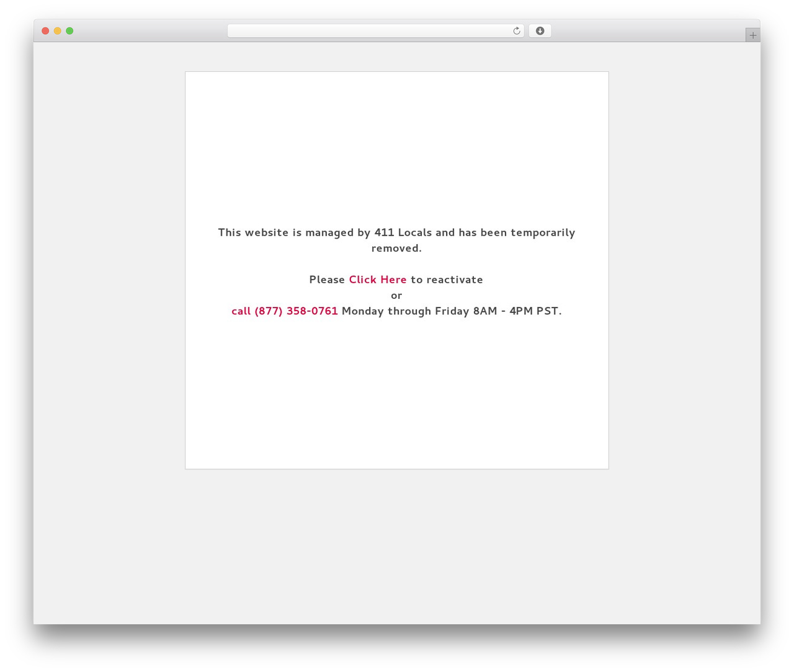Click the word 'temporarily' in the notice
The width and height of the screenshot is (794, 672).
pyautogui.click(x=543, y=233)
